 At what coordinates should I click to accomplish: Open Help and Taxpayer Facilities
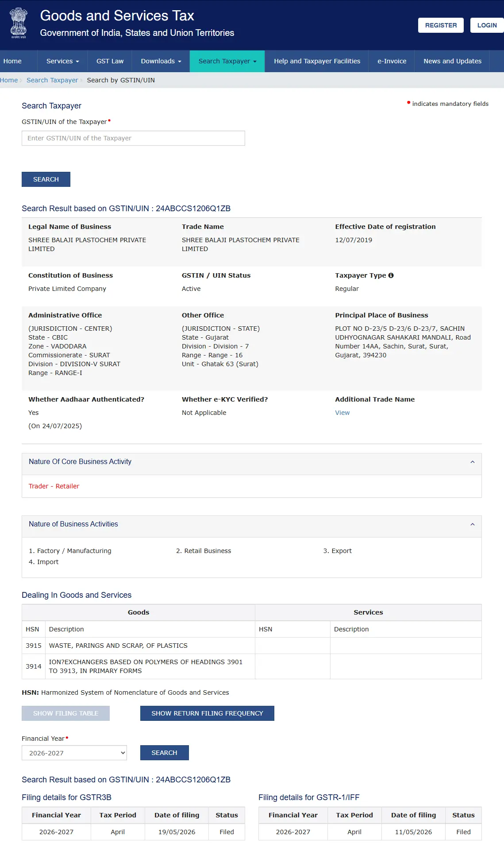pos(317,61)
